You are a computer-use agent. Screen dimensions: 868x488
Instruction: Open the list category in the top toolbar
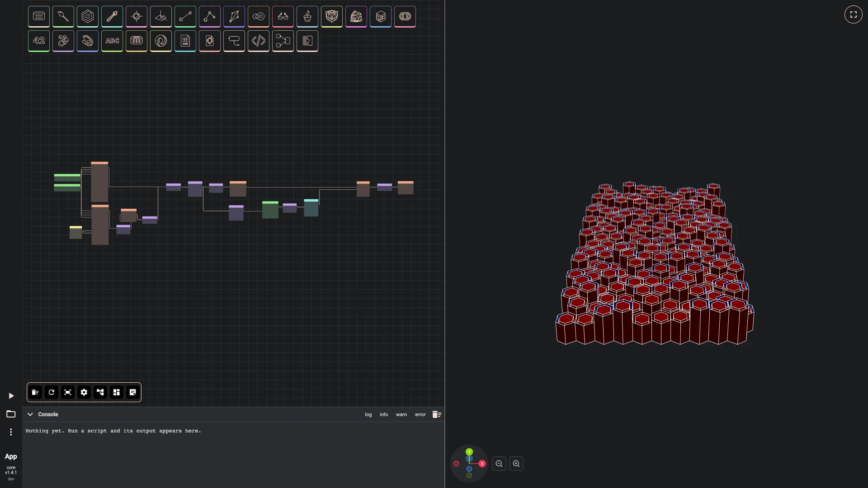pos(39,17)
